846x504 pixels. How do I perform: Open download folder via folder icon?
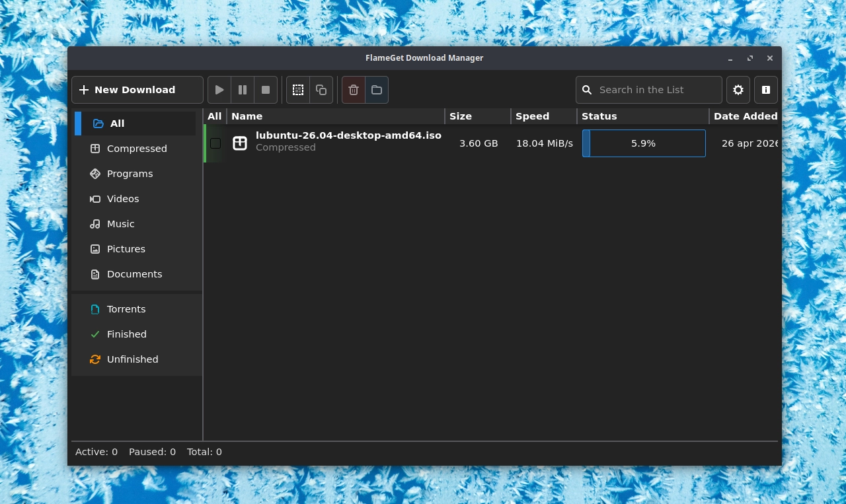pos(377,90)
